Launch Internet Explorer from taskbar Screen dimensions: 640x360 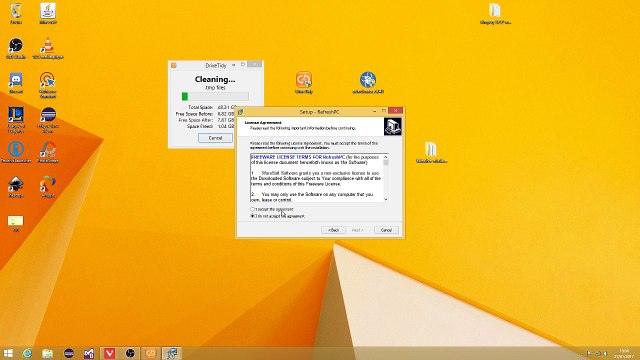point(27,353)
